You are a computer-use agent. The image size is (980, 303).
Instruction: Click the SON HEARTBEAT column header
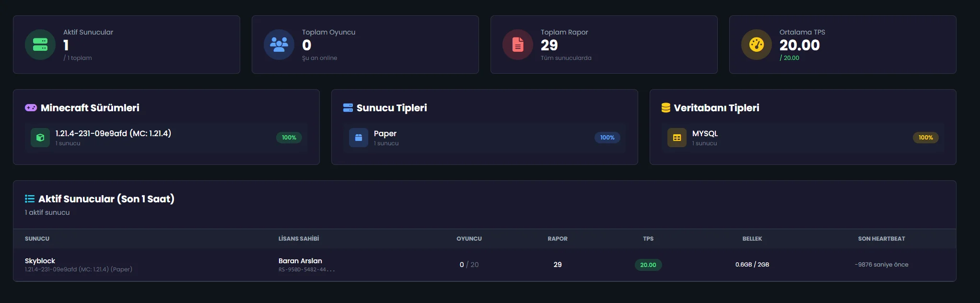tap(882, 239)
